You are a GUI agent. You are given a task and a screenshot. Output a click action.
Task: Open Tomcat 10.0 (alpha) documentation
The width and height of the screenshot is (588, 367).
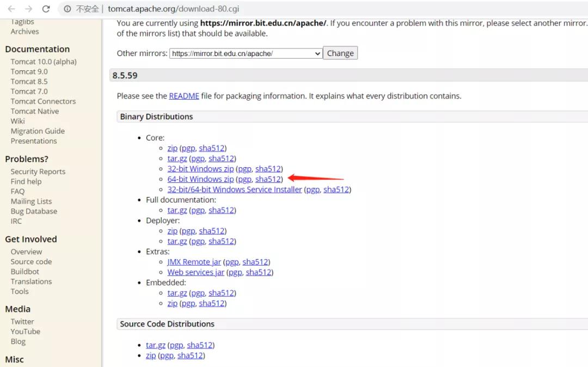pyautogui.click(x=44, y=62)
